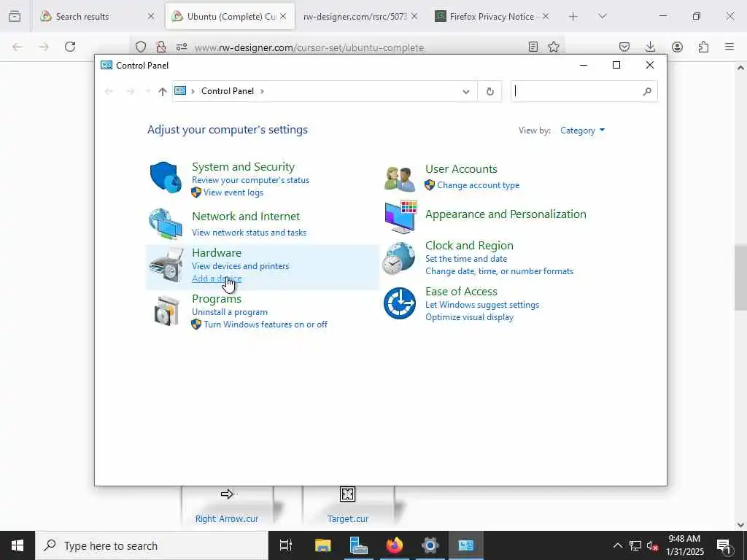The width and height of the screenshot is (747, 560).
Task: Click the muted volume tray icon
Action: tap(652, 545)
